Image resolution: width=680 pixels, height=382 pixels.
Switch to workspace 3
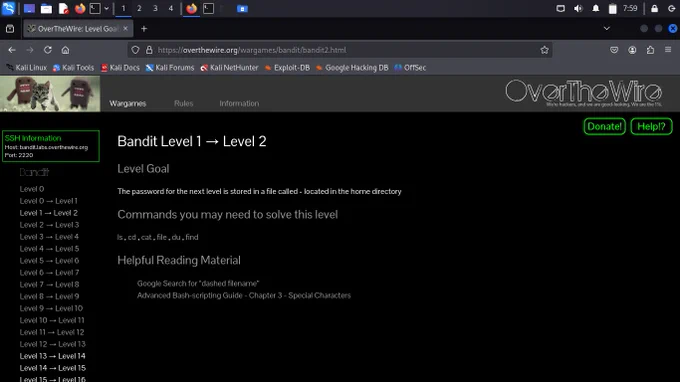coord(155,9)
